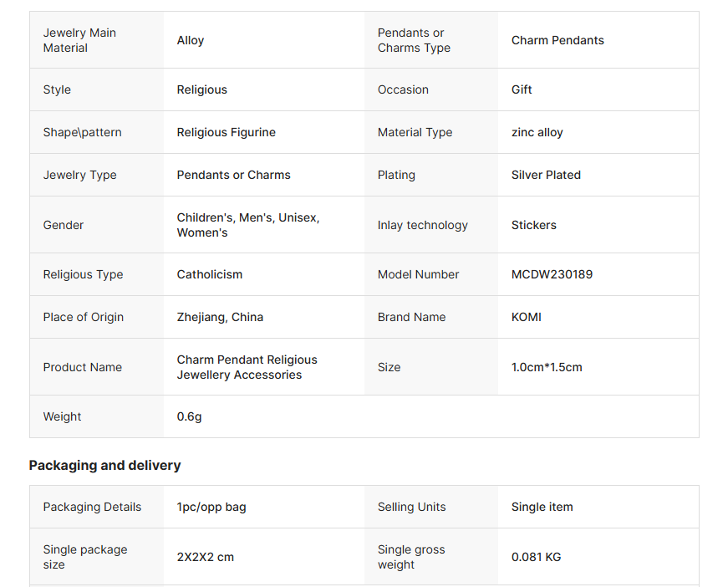The width and height of the screenshot is (728, 587).
Task: Click the gross weight value '0.081 KG'
Action: (x=537, y=557)
